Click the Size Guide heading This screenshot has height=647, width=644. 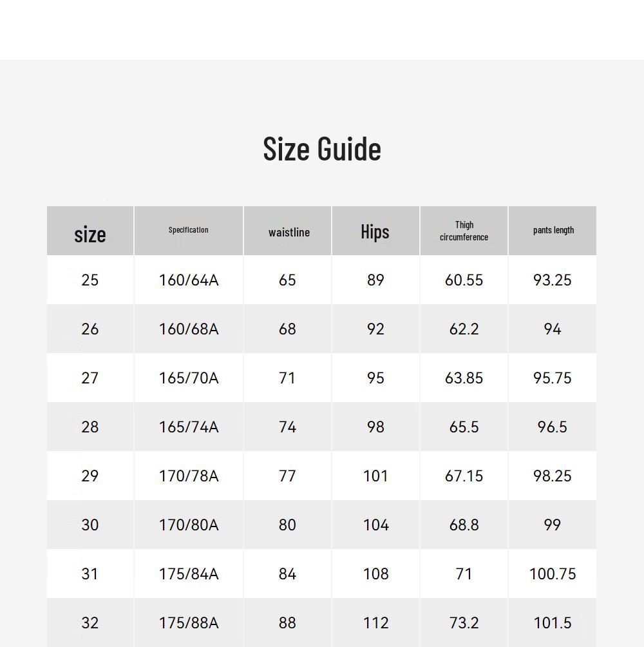322,149
